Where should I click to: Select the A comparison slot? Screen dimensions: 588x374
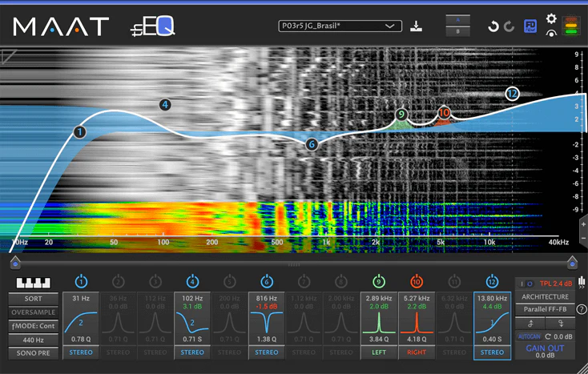coord(457,20)
